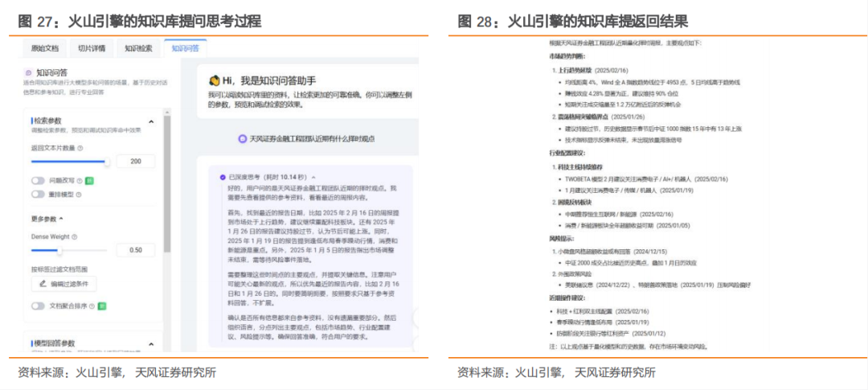Open the 原始文档 tab

point(45,48)
